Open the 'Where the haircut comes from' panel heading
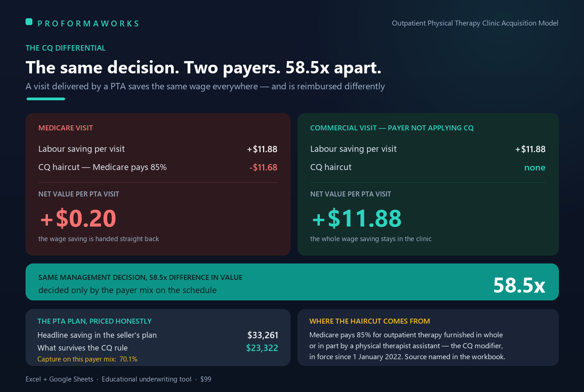Screen dimensions: 584x392 tap(370, 321)
